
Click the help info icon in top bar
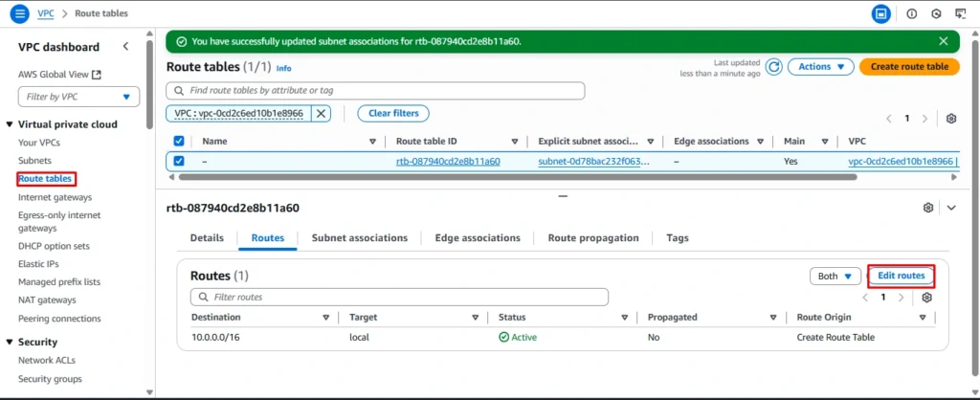pos(911,13)
